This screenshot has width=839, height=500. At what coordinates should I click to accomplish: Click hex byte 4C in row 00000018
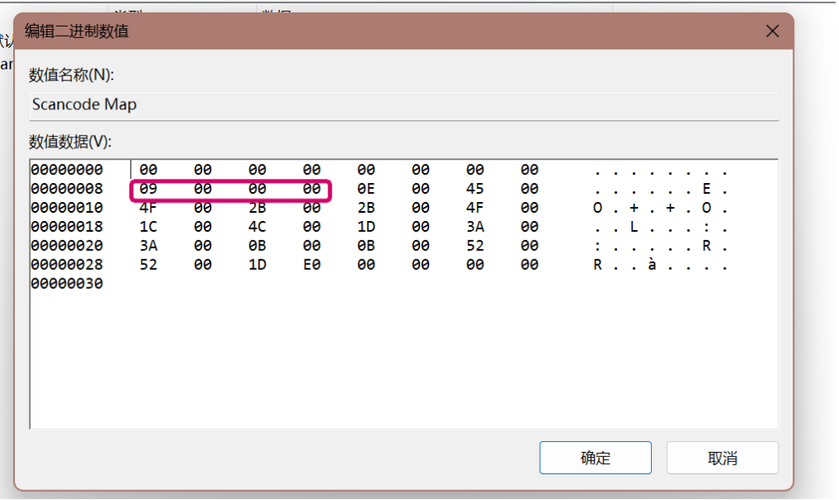pyautogui.click(x=258, y=227)
